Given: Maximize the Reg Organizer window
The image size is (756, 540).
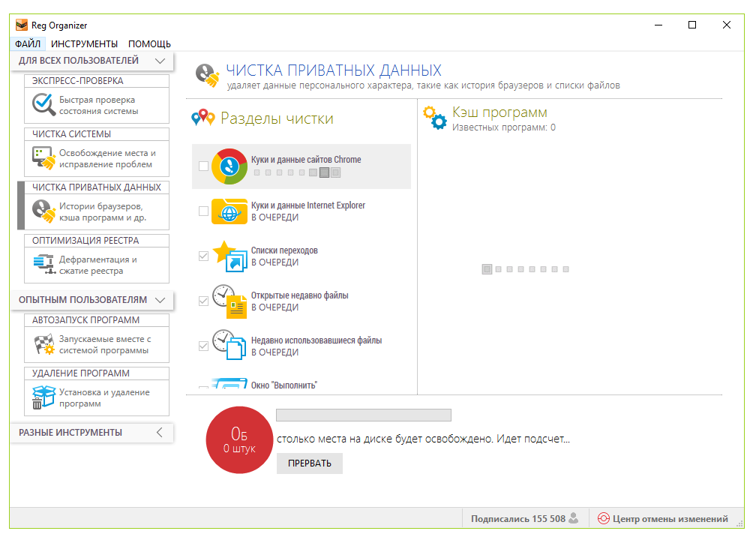Looking at the screenshot, I should (x=691, y=25).
